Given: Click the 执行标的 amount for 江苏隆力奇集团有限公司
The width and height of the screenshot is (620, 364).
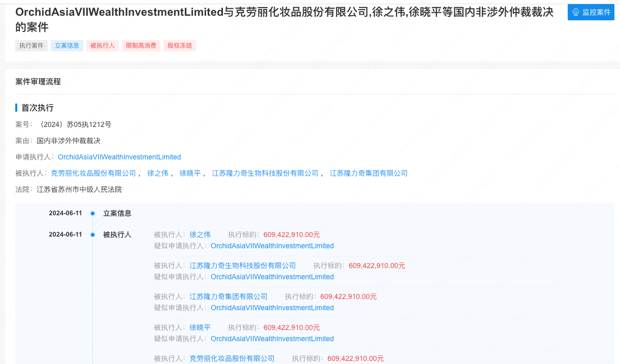Looking at the screenshot, I should pyautogui.click(x=348, y=296).
